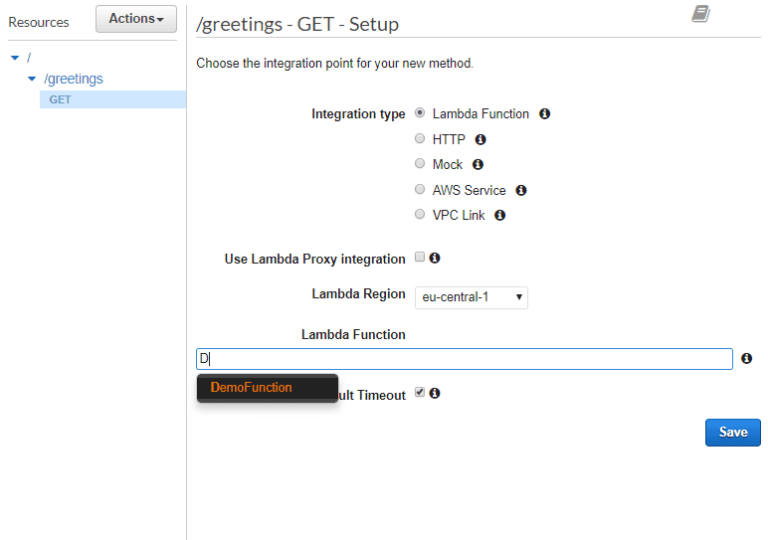Show info icon next to VPC Link

coord(499,215)
